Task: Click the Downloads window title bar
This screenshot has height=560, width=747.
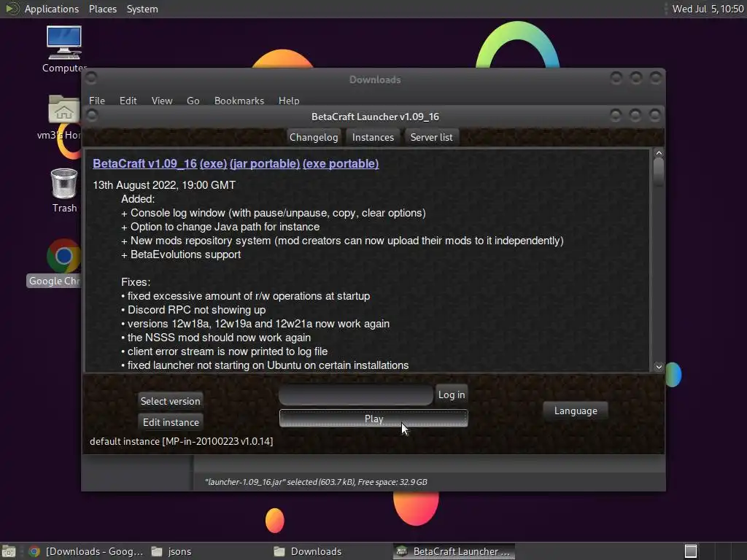Action: (x=374, y=79)
